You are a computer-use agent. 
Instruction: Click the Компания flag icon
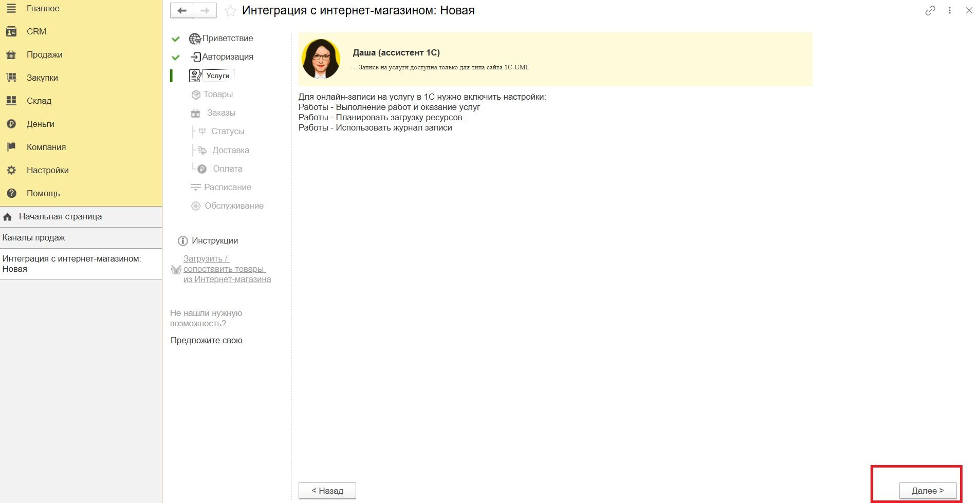[11, 147]
